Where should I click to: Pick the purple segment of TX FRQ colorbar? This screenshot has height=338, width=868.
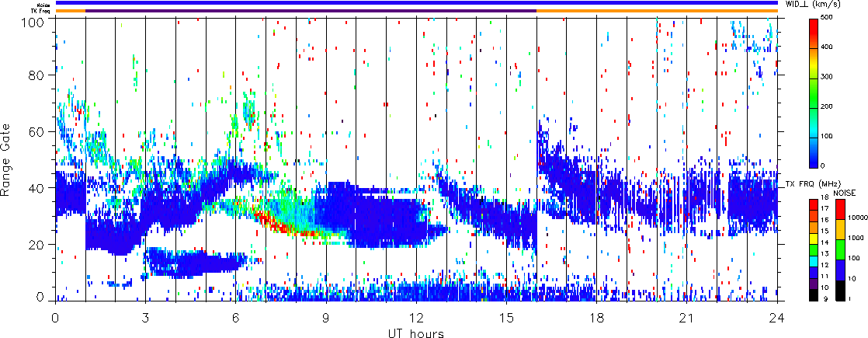pyautogui.click(x=814, y=284)
